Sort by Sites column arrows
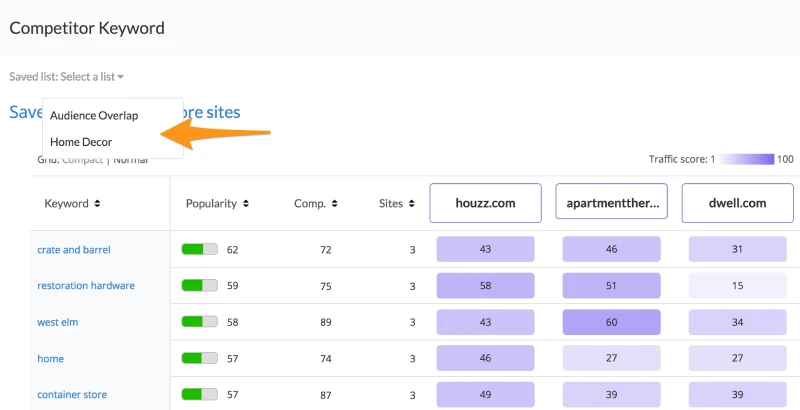 411,203
